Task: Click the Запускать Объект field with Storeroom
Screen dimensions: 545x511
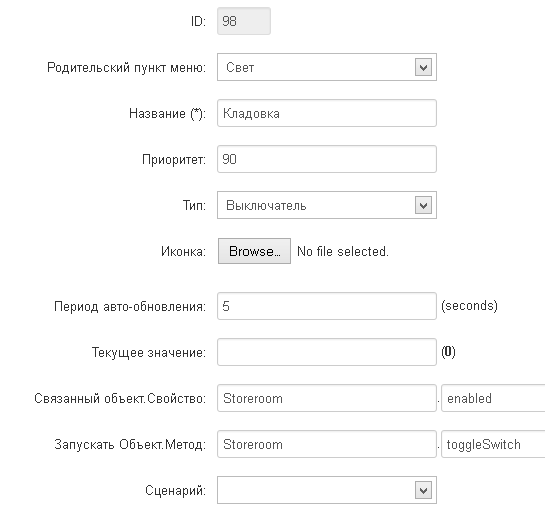Action: click(x=327, y=444)
